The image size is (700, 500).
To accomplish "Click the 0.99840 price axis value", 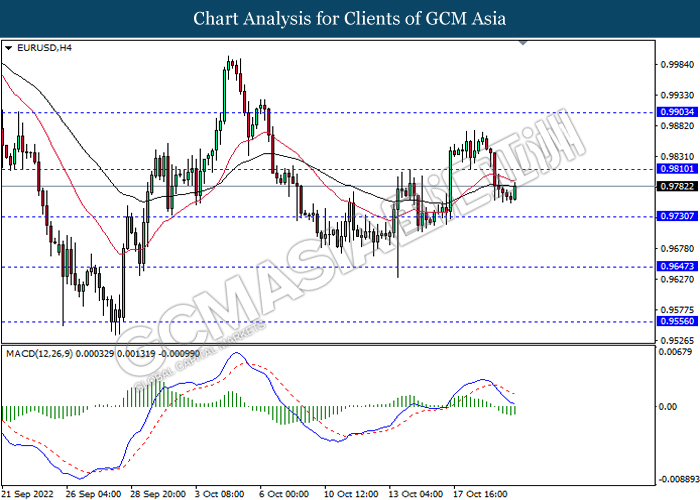I will (677, 65).
